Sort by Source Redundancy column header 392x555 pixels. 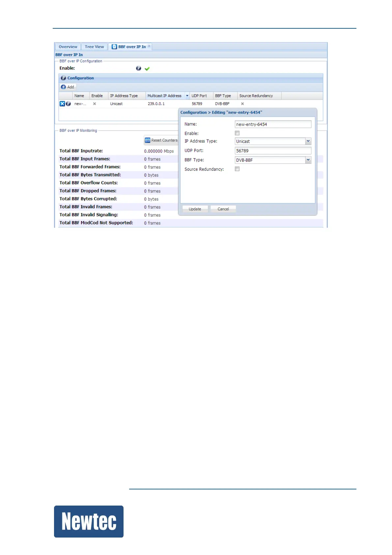(x=259, y=96)
